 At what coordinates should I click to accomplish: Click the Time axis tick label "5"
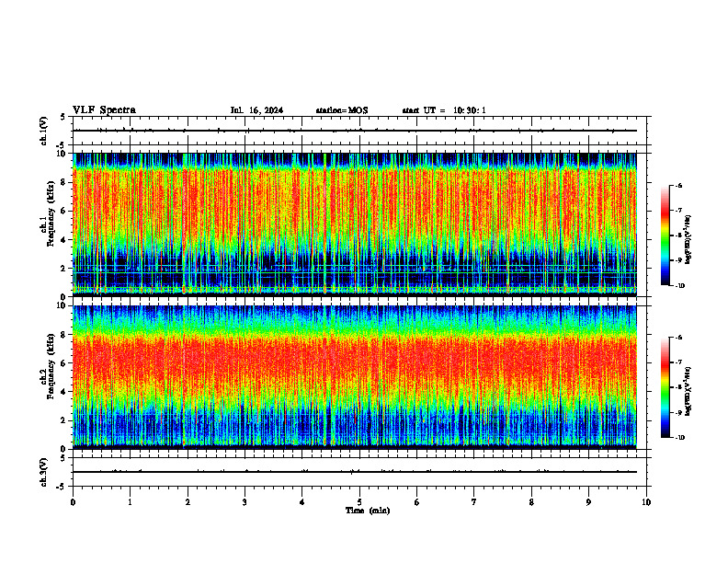click(x=359, y=502)
